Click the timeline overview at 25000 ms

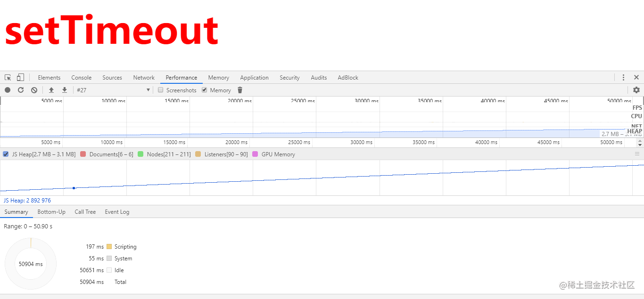click(x=315, y=117)
